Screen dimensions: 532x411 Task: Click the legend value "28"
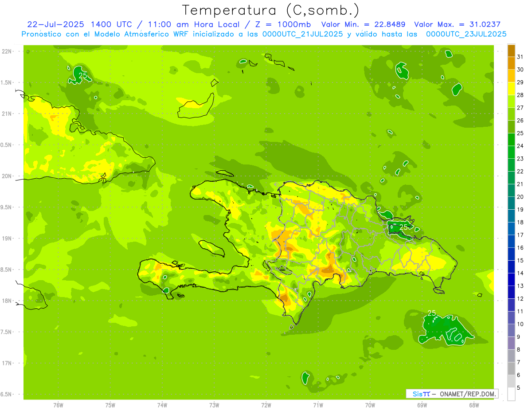(520, 95)
